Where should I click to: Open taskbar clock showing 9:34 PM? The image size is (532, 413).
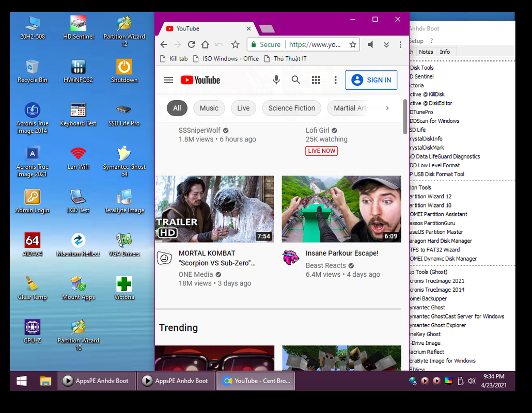coord(494,381)
